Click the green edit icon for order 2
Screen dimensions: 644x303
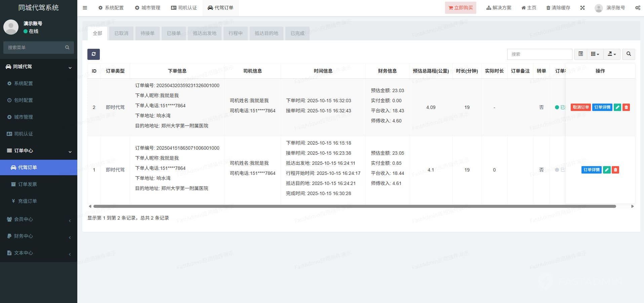click(617, 107)
